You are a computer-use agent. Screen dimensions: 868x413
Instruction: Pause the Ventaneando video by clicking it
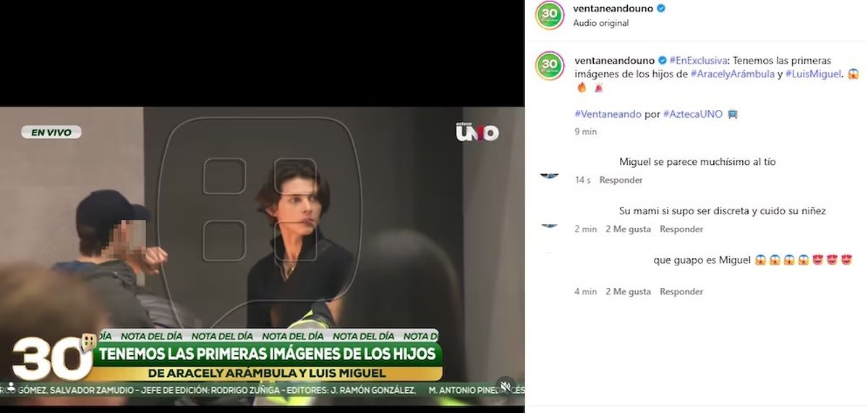262,231
